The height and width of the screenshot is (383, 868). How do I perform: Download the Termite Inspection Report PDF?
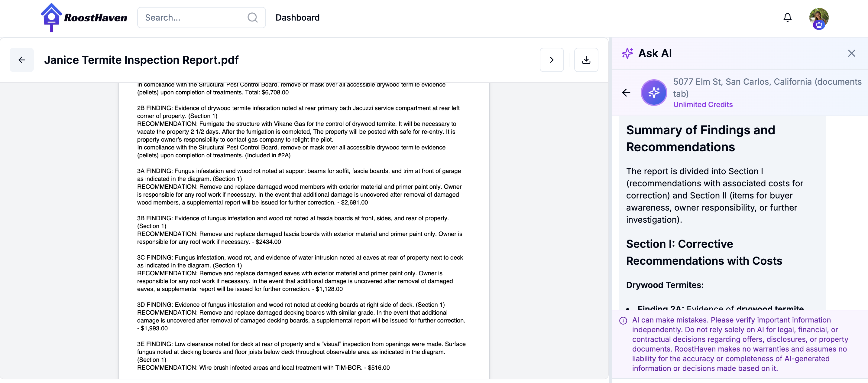click(x=586, y=60)
